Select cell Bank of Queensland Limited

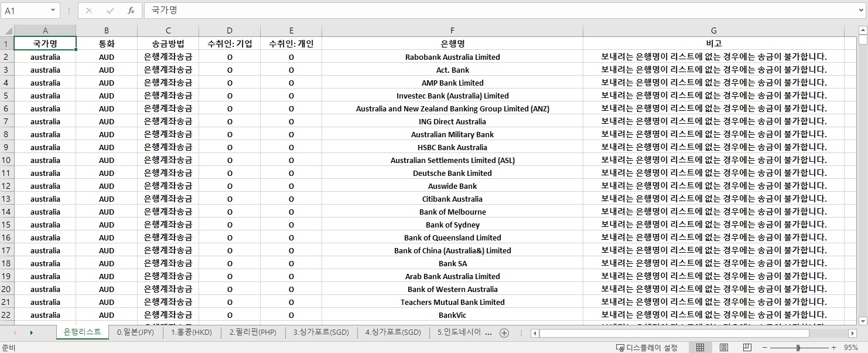click(x=453, y=237)
